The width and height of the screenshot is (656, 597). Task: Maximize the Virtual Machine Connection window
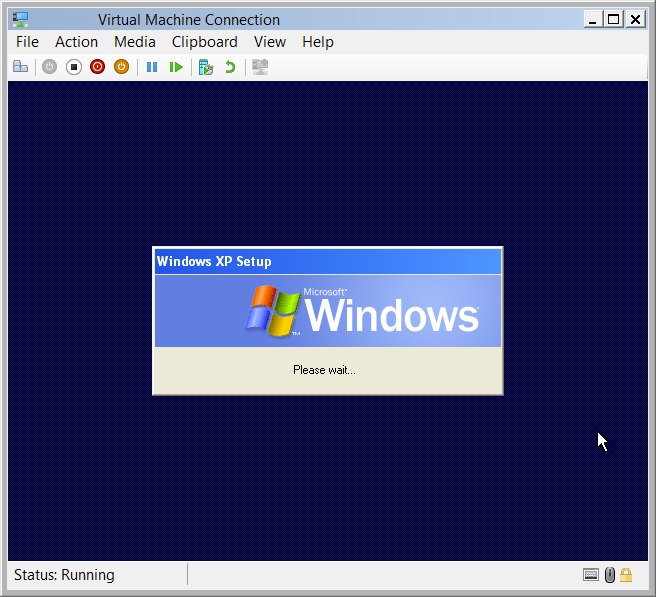pyautogui.click(x=614, y=20)
